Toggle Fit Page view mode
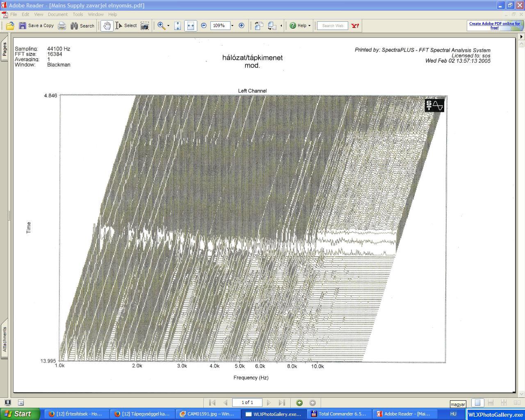 178,26
